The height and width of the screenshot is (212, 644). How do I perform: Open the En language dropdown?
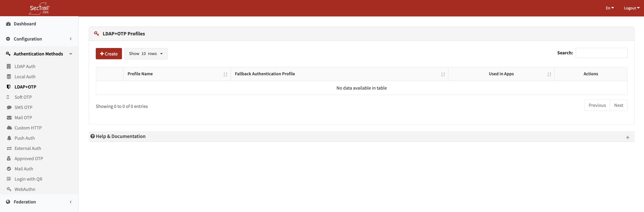(609, 8)
